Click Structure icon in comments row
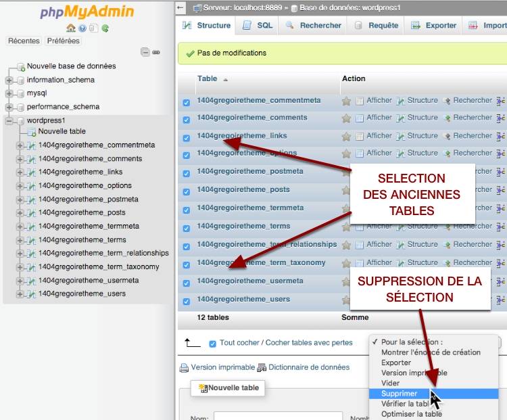 (401, 118)
